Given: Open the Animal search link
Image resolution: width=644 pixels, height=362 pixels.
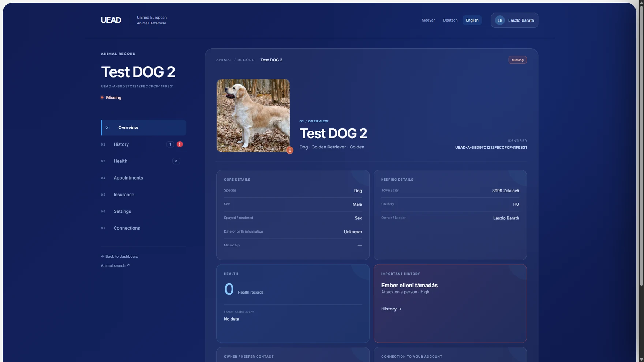Looking at the screenshot, I should (x=115, y=266).
